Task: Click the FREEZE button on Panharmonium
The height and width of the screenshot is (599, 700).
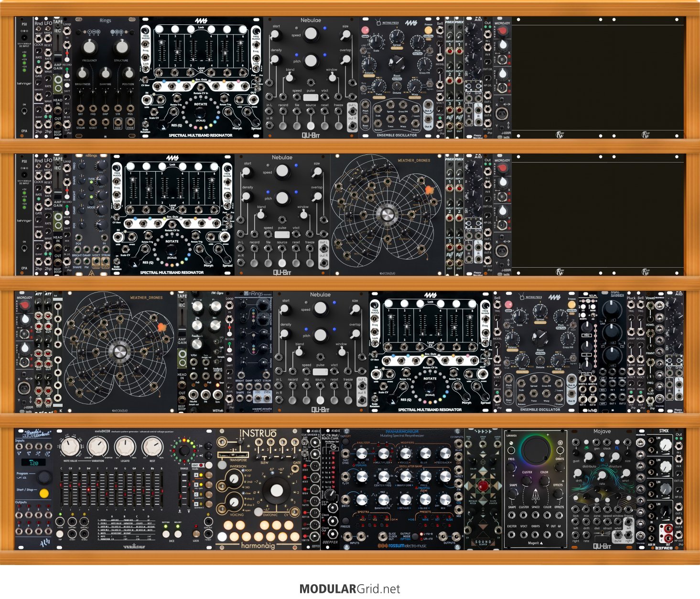Action: pyautogui.click(x=345, y=521)
